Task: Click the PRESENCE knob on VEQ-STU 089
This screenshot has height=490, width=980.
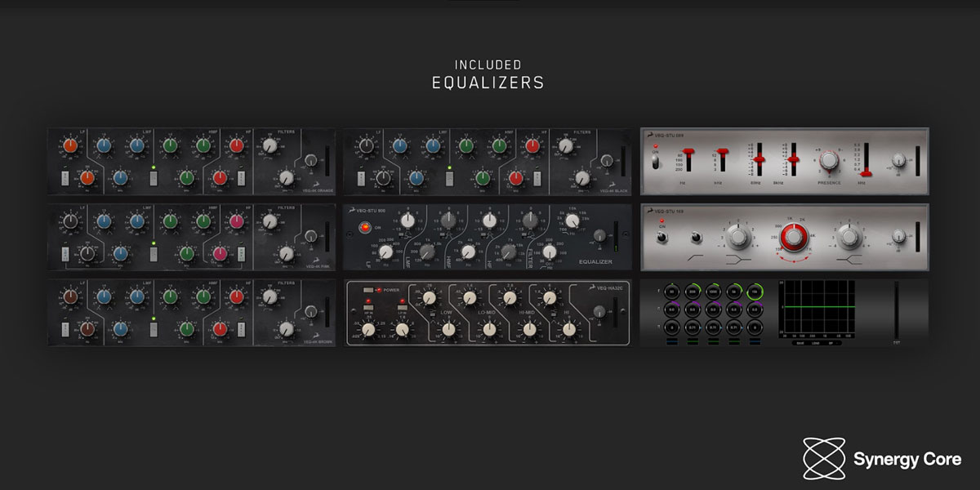Action: pos(830,160)
